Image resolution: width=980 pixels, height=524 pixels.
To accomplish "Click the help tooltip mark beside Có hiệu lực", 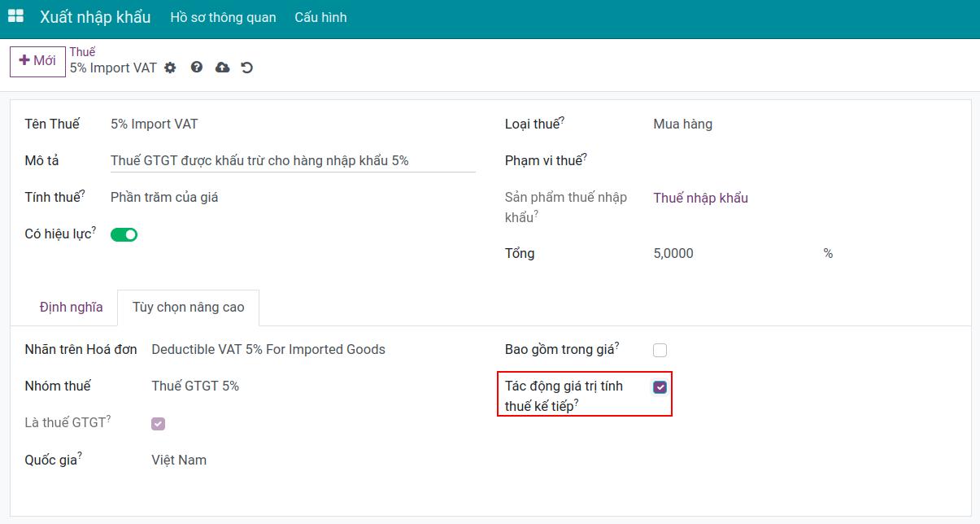I will [94, 230].
